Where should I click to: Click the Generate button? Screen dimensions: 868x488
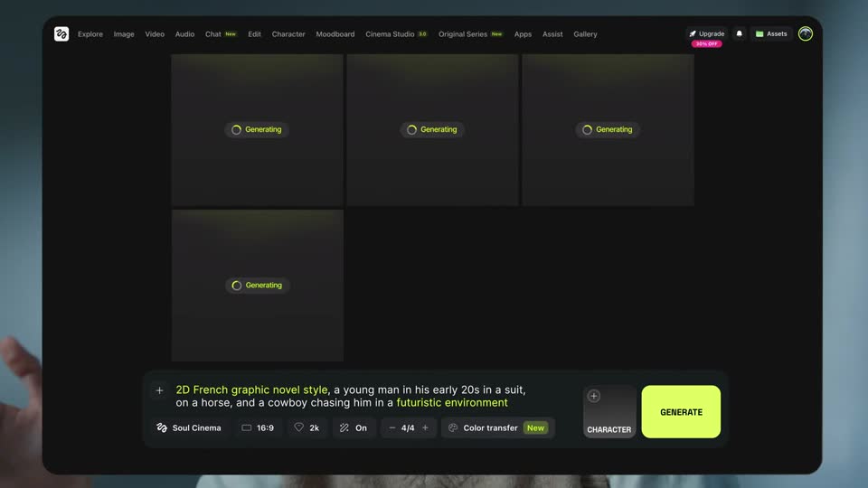(x=681, y=412)
